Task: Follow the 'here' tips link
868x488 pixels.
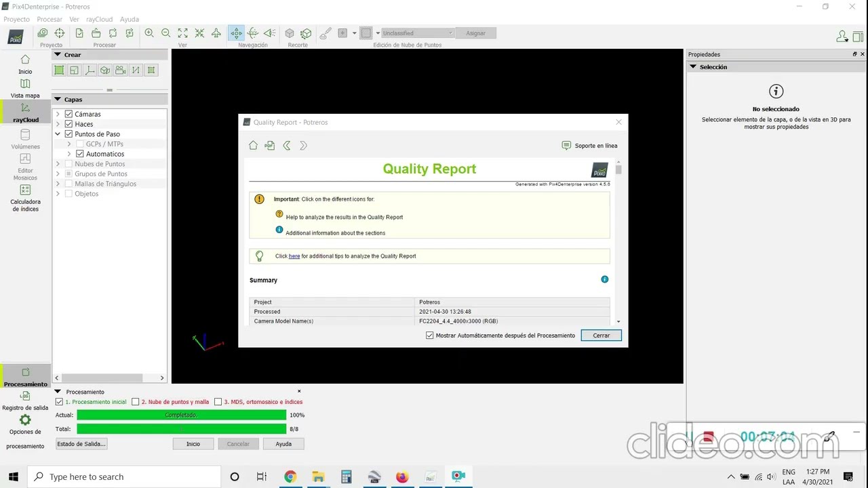Action: point(294,256)
